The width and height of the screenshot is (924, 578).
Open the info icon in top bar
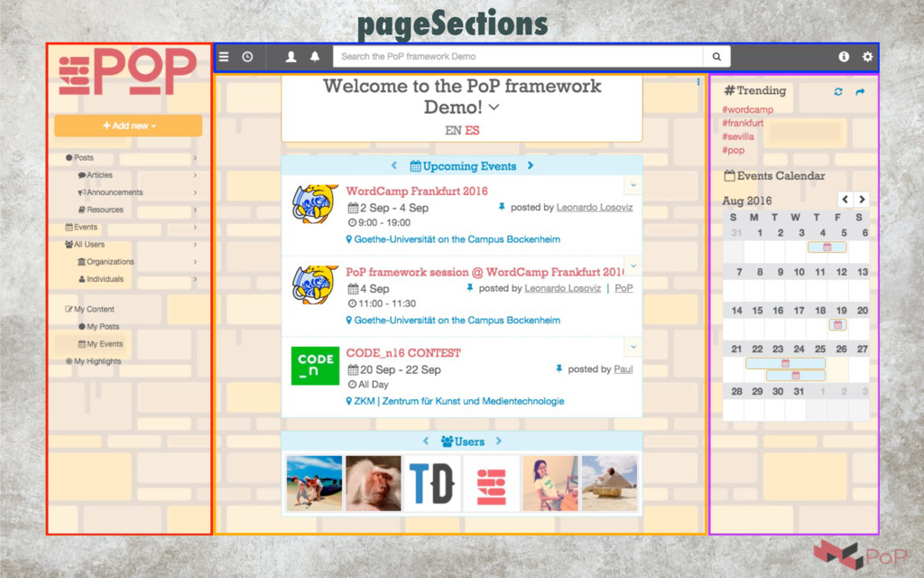click(844, 57)
